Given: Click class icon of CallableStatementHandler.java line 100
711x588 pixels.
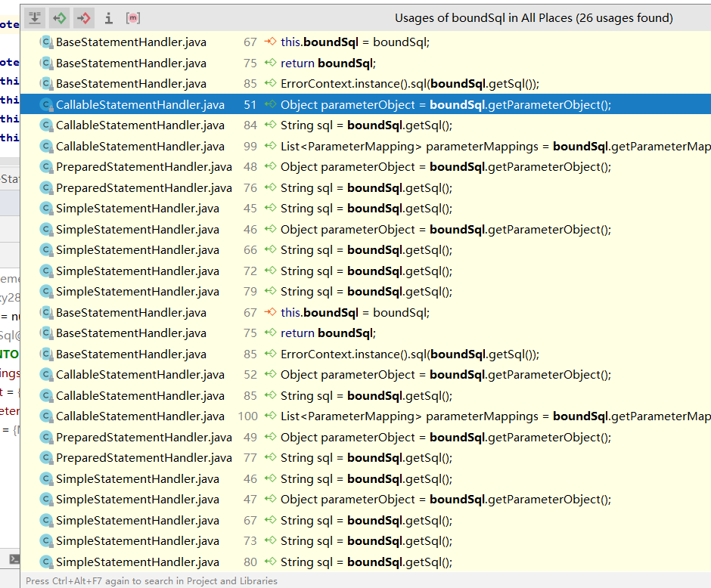Looking at the screenshot, I should pos(46,416).
